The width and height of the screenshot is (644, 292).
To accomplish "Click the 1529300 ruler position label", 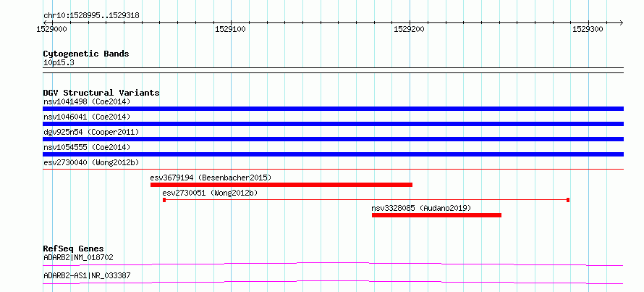I will [588, 29].
